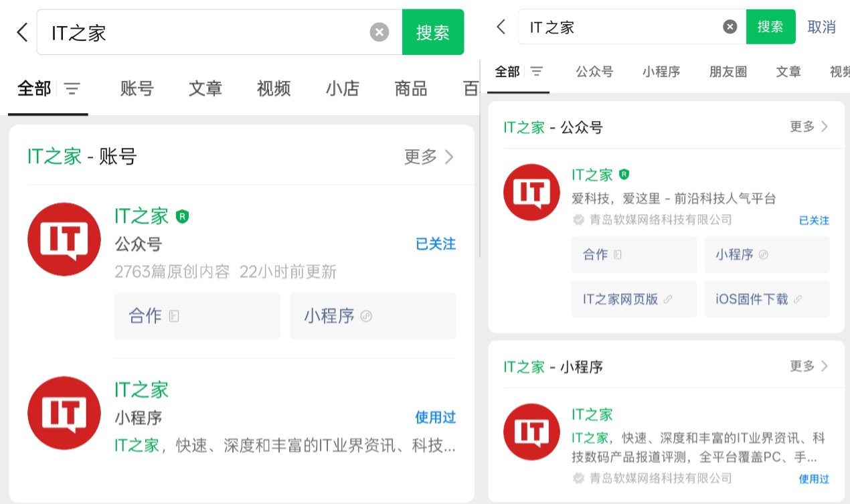The width and height of the screenshot is (850, 504).
Task: Open IT之家 小程序 logo in right panel
Action: (531, 432)
